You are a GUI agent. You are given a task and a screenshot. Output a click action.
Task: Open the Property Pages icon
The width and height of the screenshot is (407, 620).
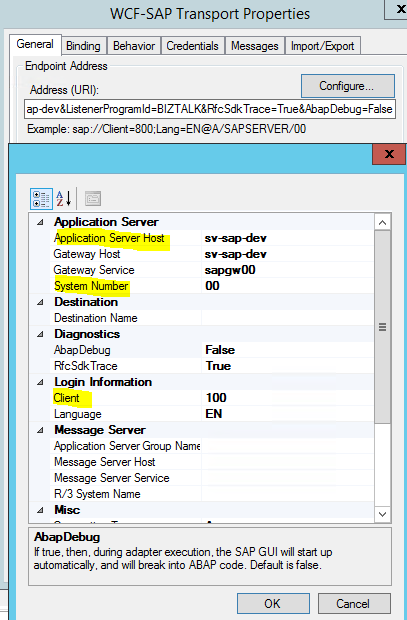(93, 198)
